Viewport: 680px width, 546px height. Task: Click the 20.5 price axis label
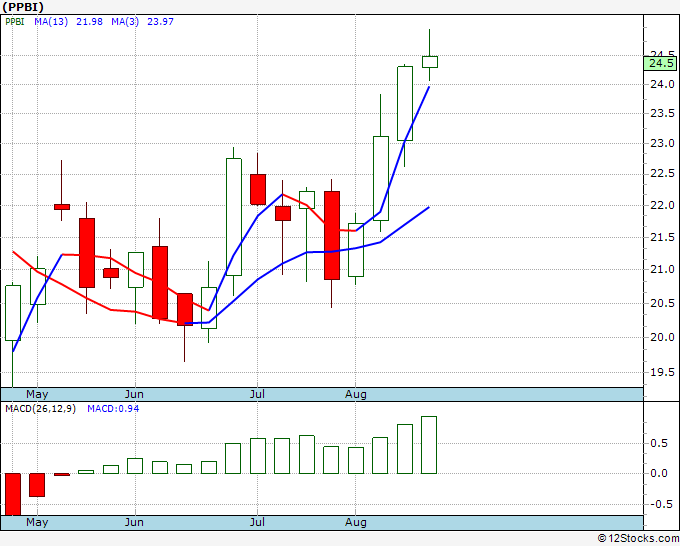click(x=662, y=303)
